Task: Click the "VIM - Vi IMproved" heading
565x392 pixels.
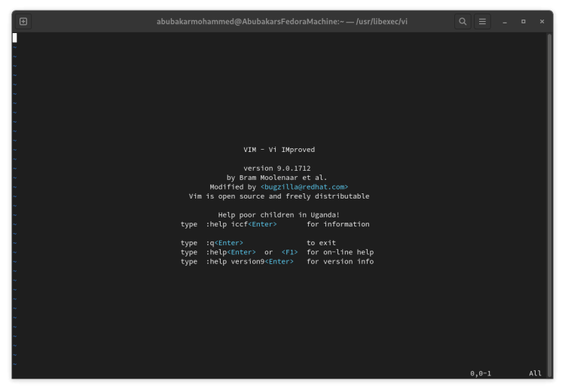Action: pyautogui.click(x=279, y=150)
